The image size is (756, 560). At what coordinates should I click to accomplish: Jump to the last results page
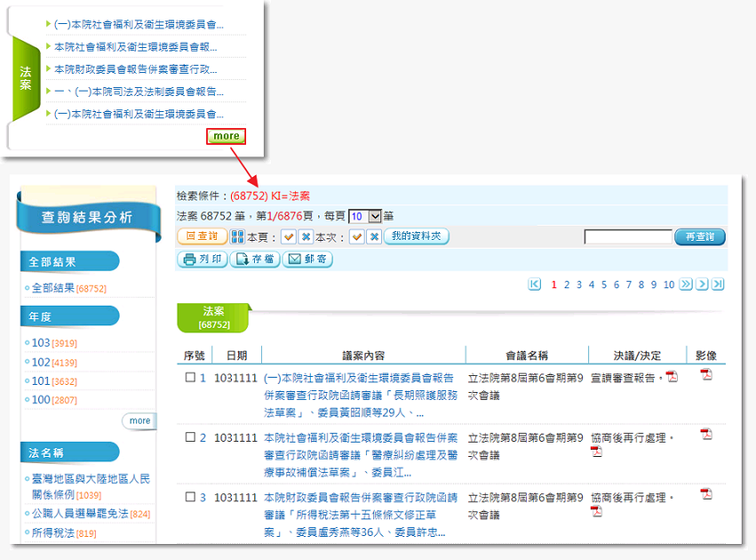[718, 284]
